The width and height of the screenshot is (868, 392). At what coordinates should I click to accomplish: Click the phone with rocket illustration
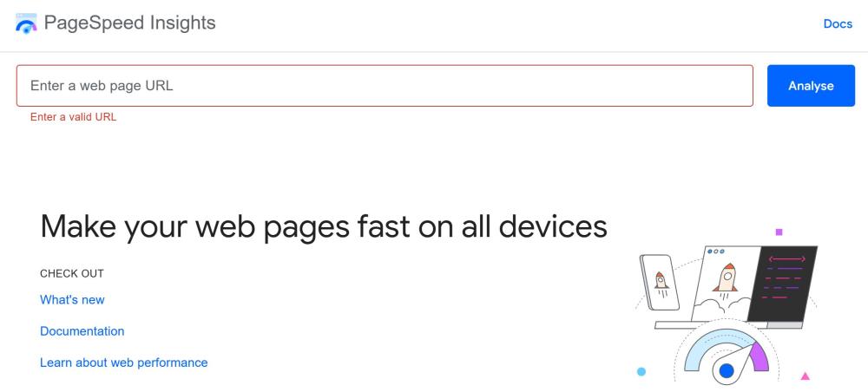(x=659, y=283)
